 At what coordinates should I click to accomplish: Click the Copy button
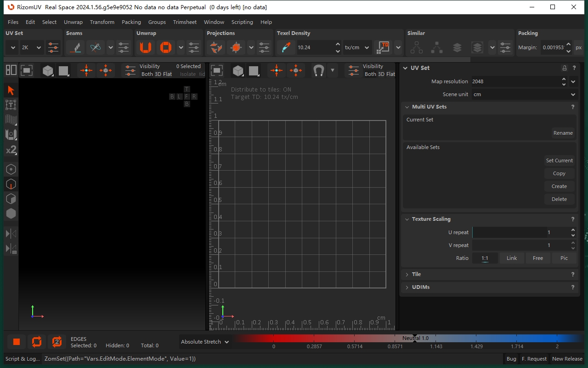click(560, 173)
